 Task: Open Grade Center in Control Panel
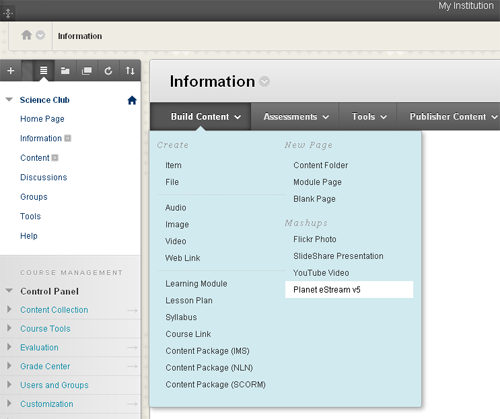click(45, 366)
